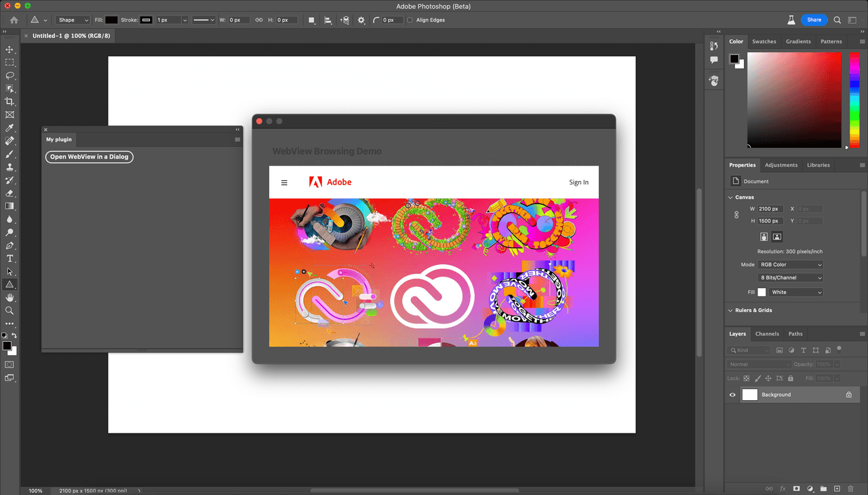The image size is (868, 495).
Task: Select the Lasso tool
Action: click(9, 75)
